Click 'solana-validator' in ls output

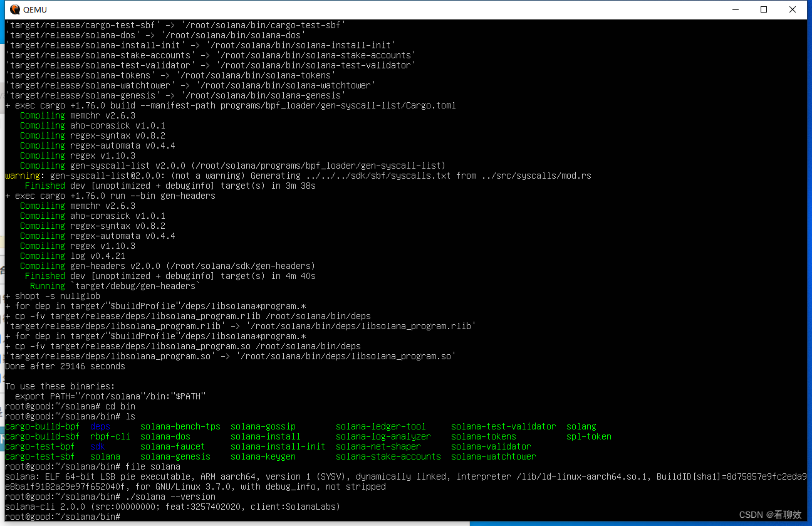pyautogui.click(x=491, y=446)
